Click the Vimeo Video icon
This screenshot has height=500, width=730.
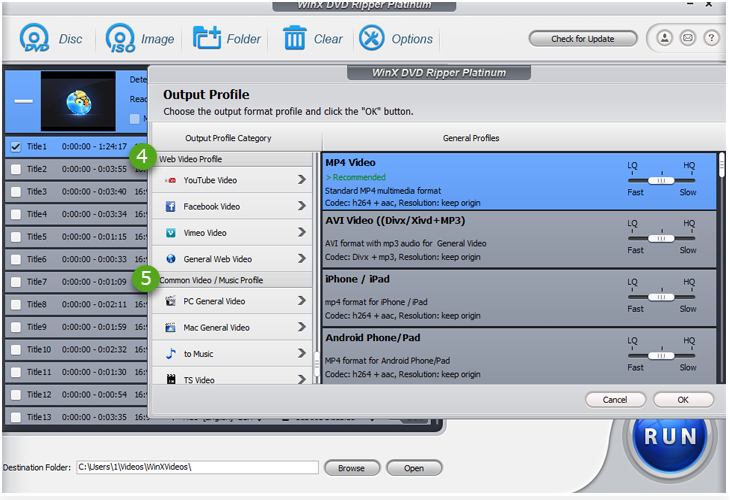coord(171,232)
